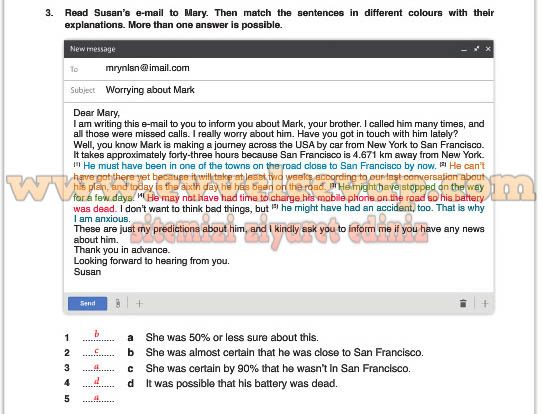Viewport: 542px width, 414px height.
Task: Click option b about almost certain
Action: click(284, 352)
